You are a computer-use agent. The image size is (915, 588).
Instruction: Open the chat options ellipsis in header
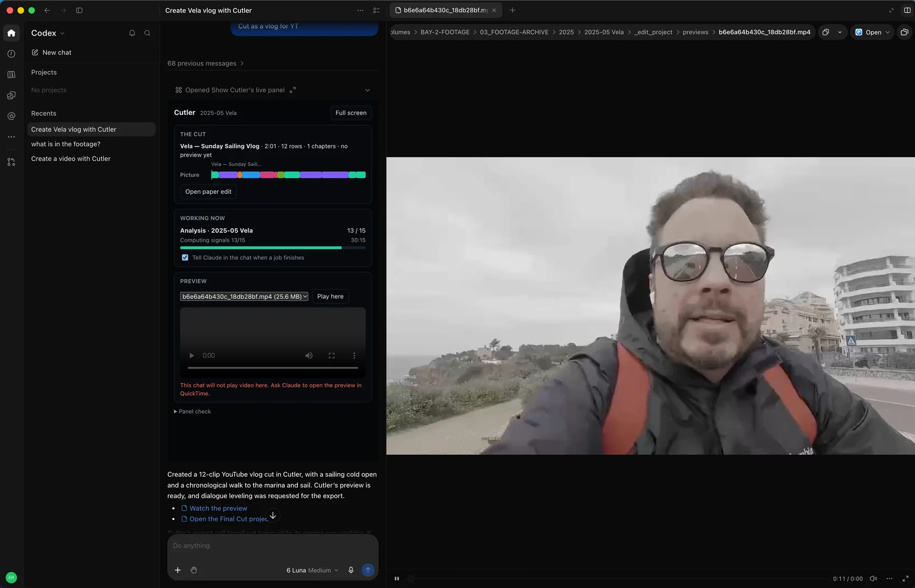coord(360,10)
